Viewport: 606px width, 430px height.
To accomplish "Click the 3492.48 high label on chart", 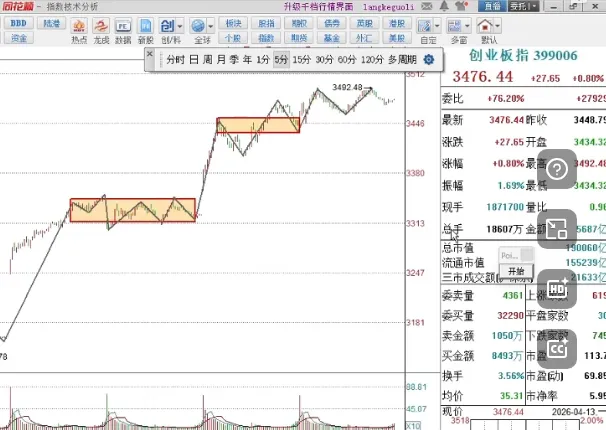I will click(x=347, y=87).
